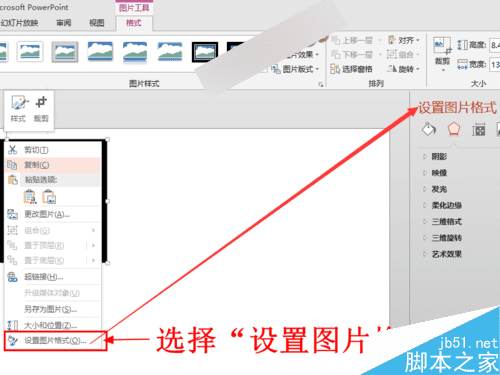Choose 更改图片(A) from context menu
The image size is (500, 375).
click(x=53, y=214)
